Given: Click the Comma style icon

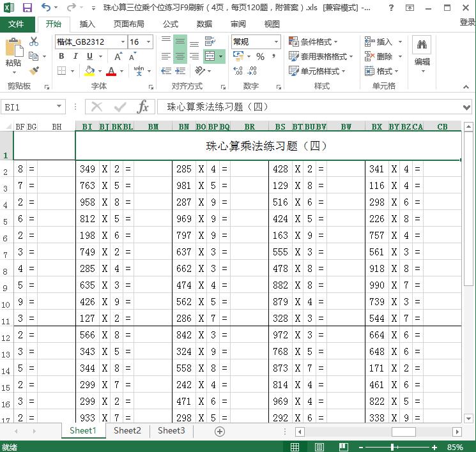Looking at the screenshot, I should tap(274, 56).
